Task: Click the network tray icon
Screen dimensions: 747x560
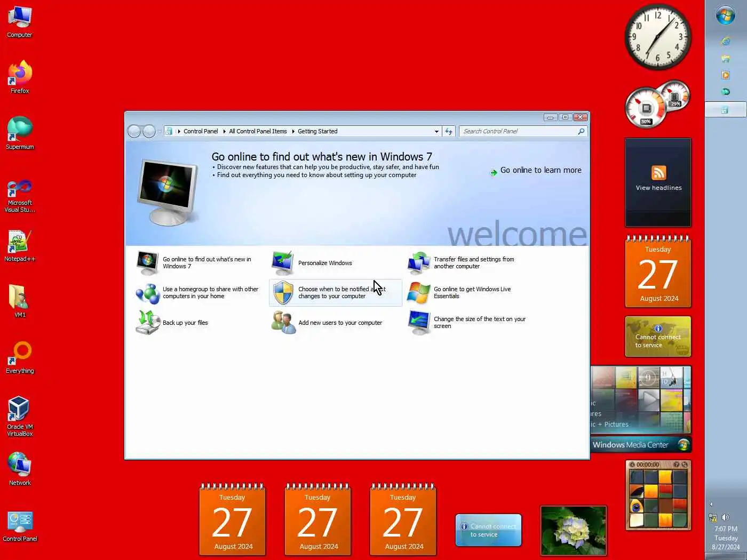Action: point(713,517)
